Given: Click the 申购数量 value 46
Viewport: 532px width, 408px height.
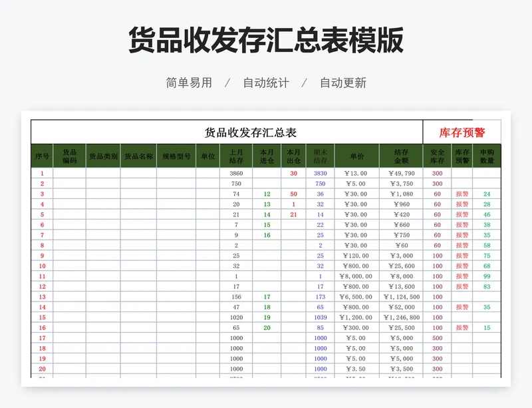Looking at the screenshot, I should click(x=487, y=214).
